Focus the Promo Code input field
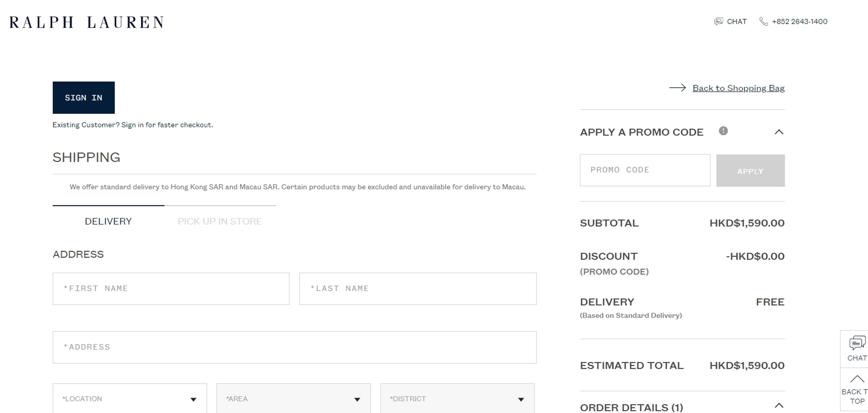Viewport: 868px width, 413px height. click(x=645, y=170)
